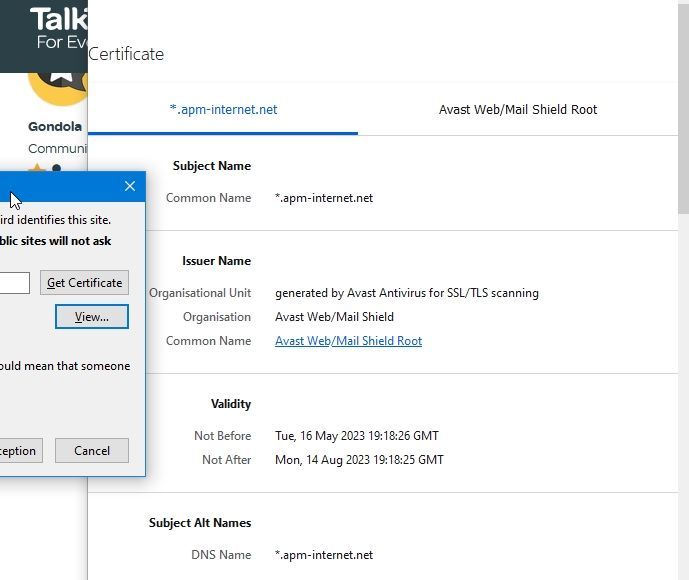Click the Get Certificate button
The image size is (689, 580).
point(84,283)
